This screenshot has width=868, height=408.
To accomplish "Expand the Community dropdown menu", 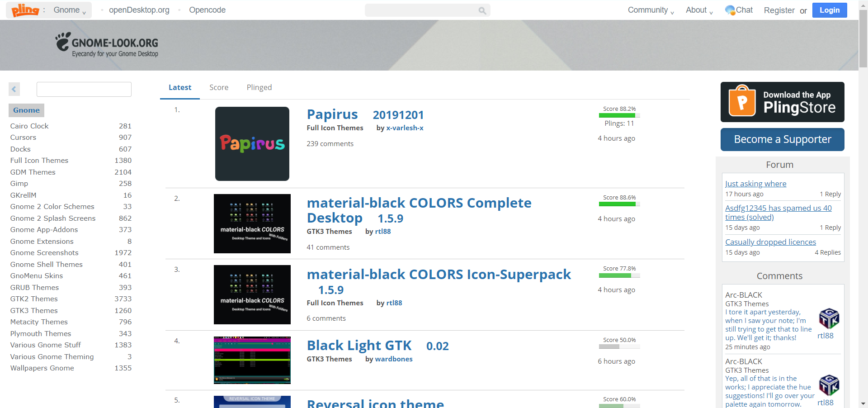I will pos(650,10).
